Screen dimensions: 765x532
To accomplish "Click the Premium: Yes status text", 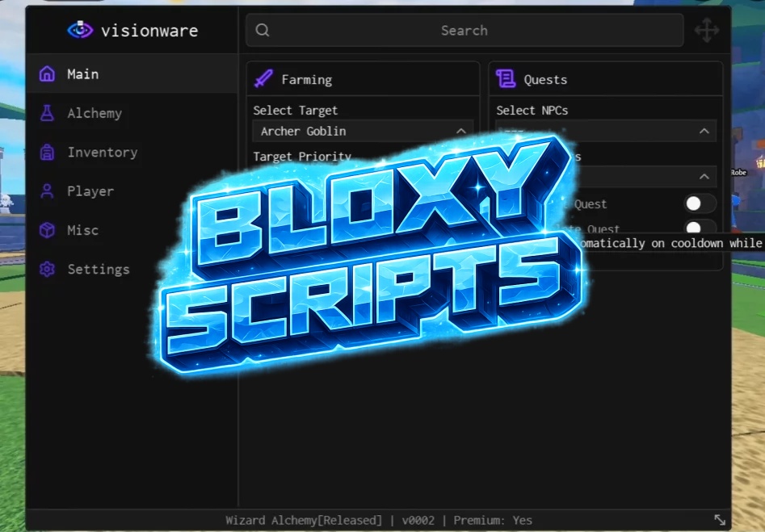I will click(x=493, y=521).
